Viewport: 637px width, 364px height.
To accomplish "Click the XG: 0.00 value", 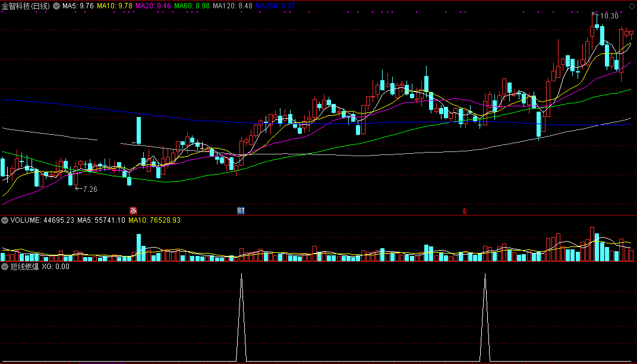I will point(56,267).
